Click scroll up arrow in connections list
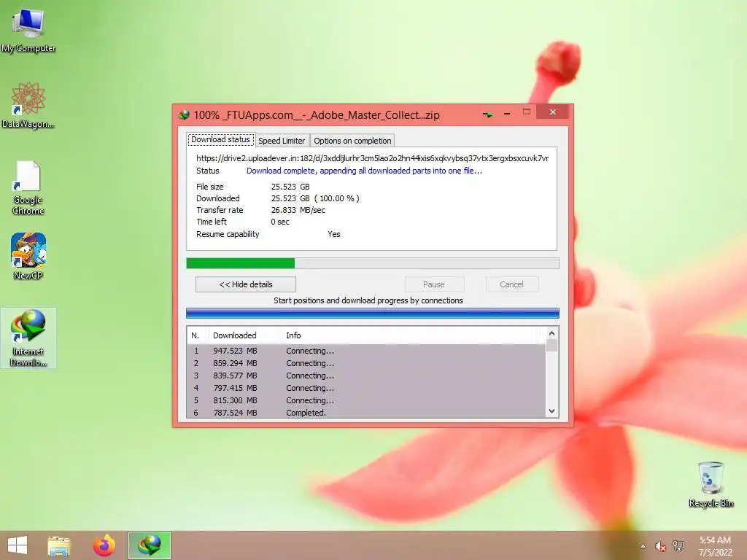 [551, 333]
